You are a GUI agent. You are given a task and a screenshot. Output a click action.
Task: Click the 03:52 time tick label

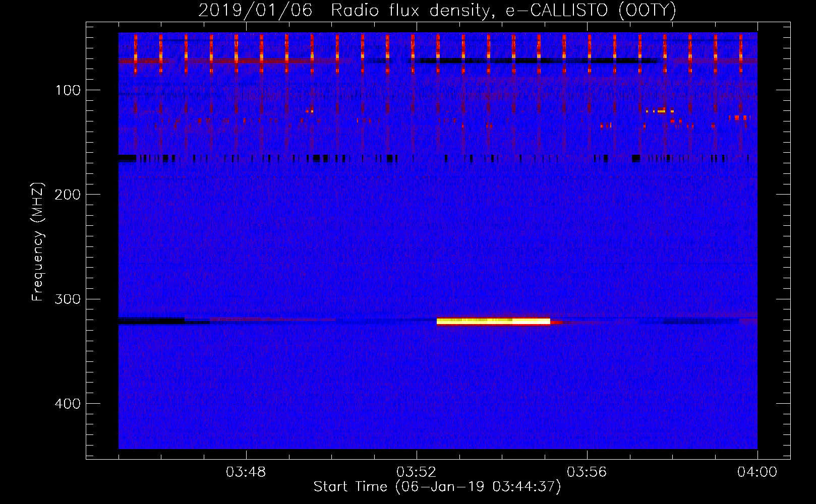pyautogui.click(x=417, y=472)
